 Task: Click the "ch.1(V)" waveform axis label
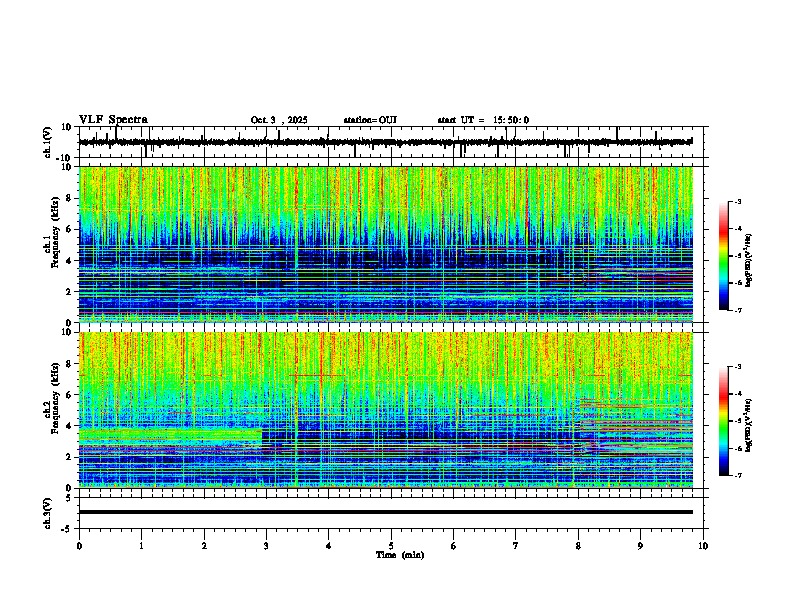[x=48, y=142]
